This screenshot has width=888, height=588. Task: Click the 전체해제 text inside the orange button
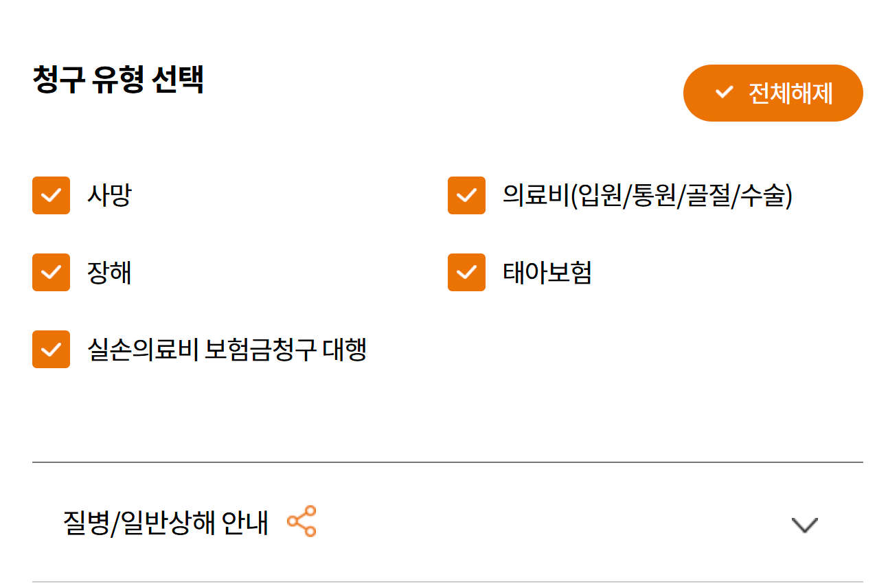click(x=790, y=93)
